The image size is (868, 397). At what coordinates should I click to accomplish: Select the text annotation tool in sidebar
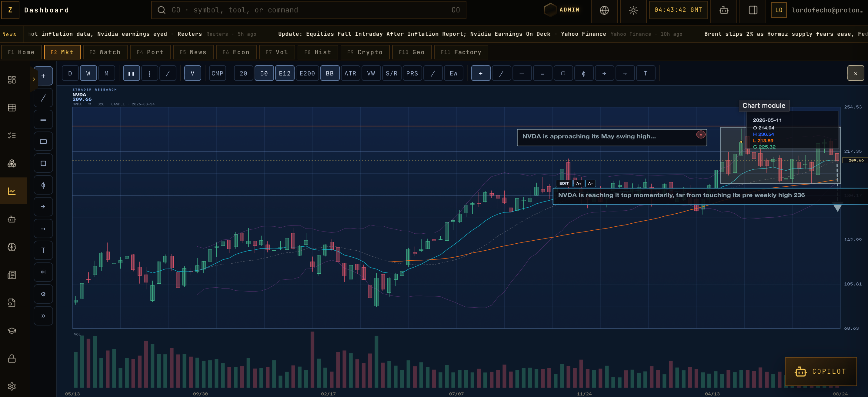pyautogui.click(x=43, y=250)
